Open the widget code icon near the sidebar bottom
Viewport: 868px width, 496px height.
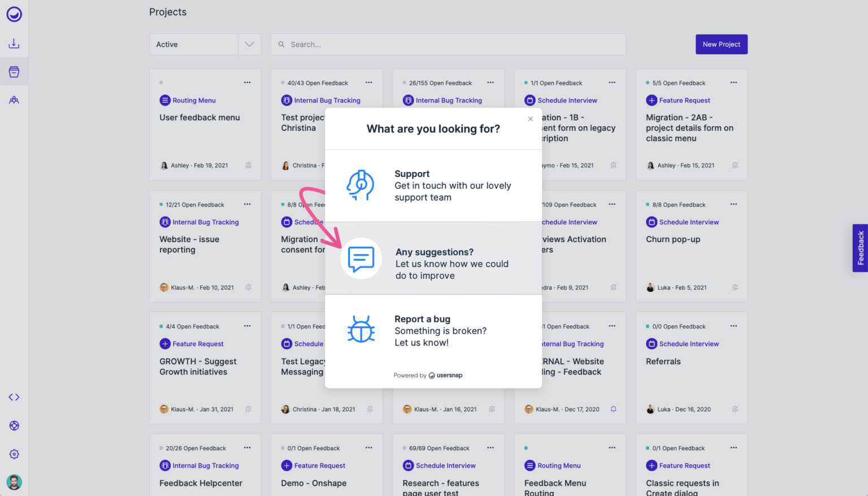click(14, 397)
